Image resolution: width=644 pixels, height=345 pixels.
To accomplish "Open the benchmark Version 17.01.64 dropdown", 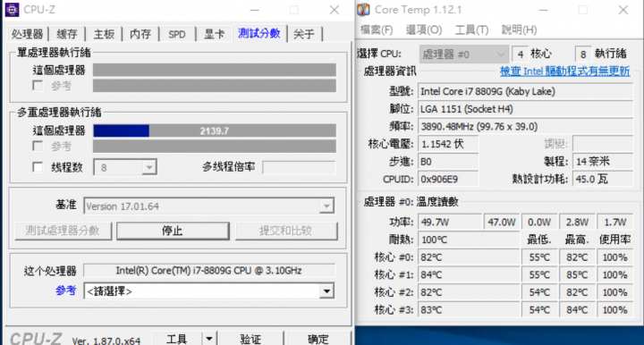I will [326, 206].
